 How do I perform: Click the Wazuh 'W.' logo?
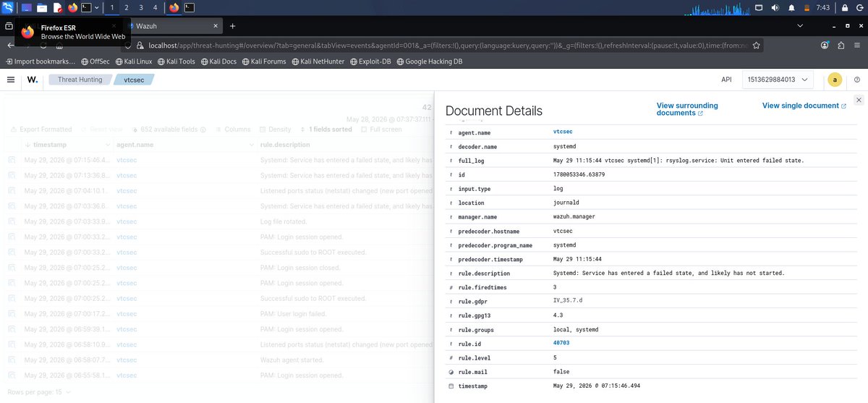coord(33,80)
